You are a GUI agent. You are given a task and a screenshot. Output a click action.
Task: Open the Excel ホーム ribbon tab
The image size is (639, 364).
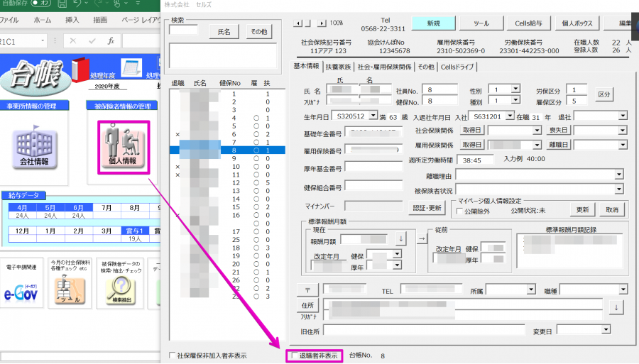pos(43,20)
